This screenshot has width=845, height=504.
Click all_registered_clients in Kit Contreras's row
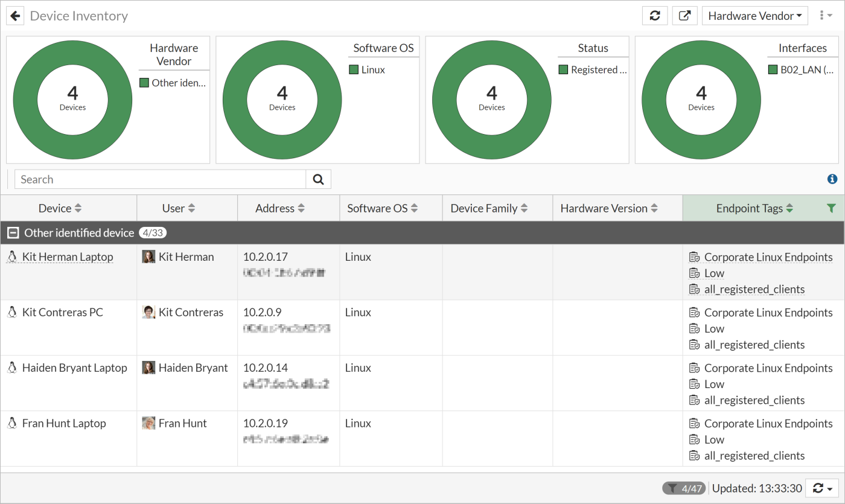(x=754, y=345)
